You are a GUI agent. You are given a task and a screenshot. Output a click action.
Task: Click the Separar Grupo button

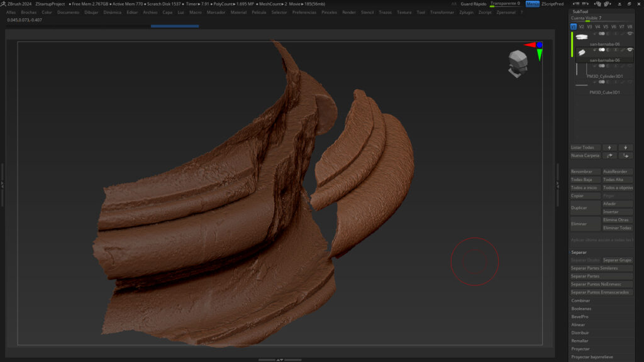617,260
